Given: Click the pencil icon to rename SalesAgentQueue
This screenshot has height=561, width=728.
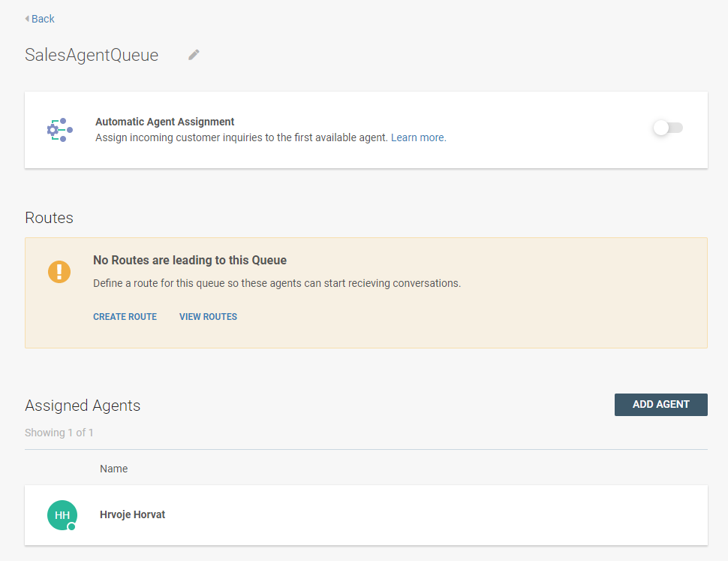Looking at the screenshot, I should pyautogui.click(x=194, y=55).
